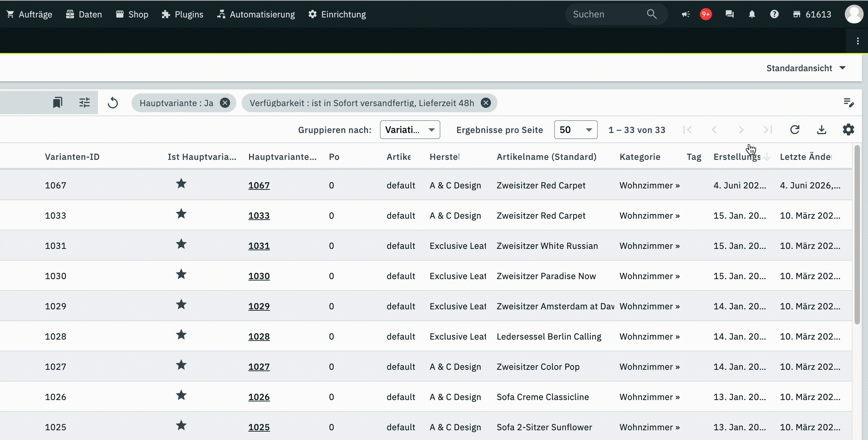The height and width of the screenshot is (440, 868).
Task: Open the Automatisierung menu
Action: pos(256,14)
